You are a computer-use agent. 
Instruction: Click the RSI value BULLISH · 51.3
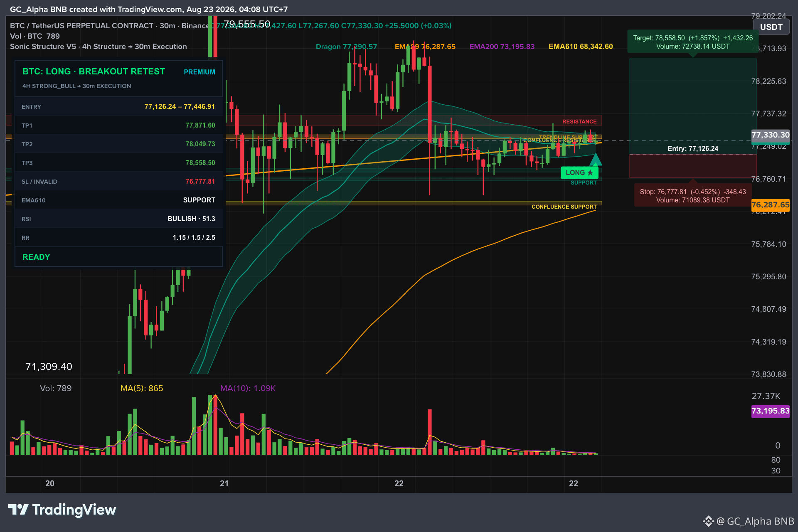click(191, 219)
